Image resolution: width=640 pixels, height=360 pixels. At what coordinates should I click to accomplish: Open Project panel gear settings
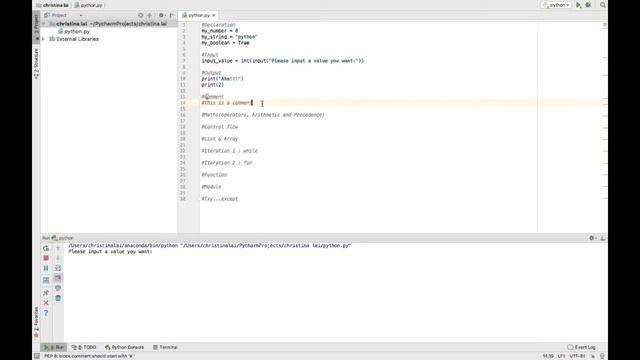click(161, 15)
